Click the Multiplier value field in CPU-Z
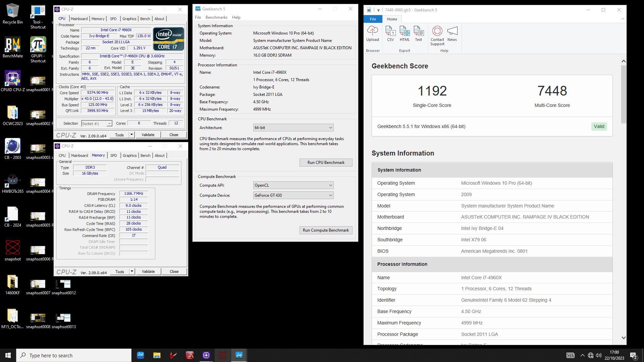The height and width of the screenshot is (362, 644). click(98, 99)
